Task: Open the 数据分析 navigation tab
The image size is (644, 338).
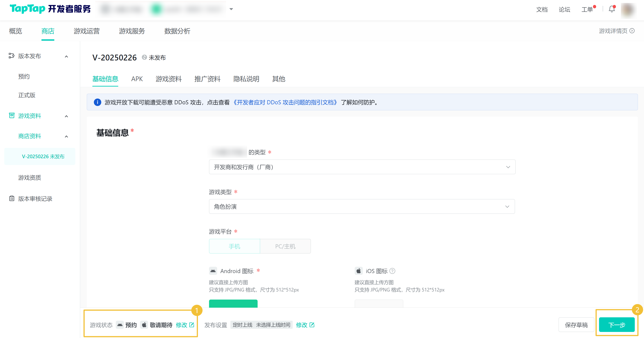Action: click(x=177, y=31)
